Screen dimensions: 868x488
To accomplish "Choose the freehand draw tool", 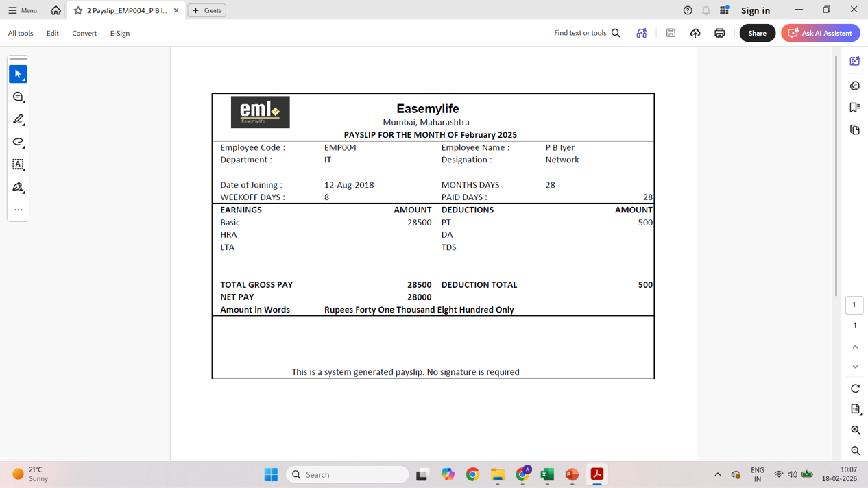I will 18,142.
